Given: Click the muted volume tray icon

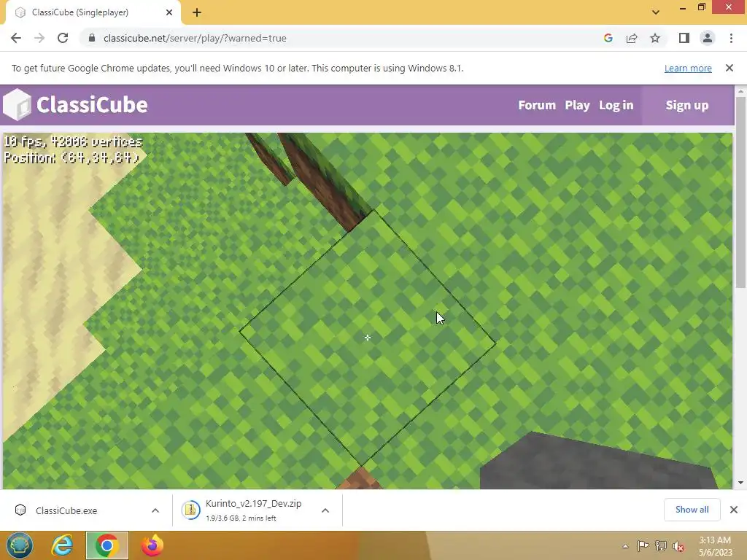Looking at the screenshot, I should coord(678,546).
